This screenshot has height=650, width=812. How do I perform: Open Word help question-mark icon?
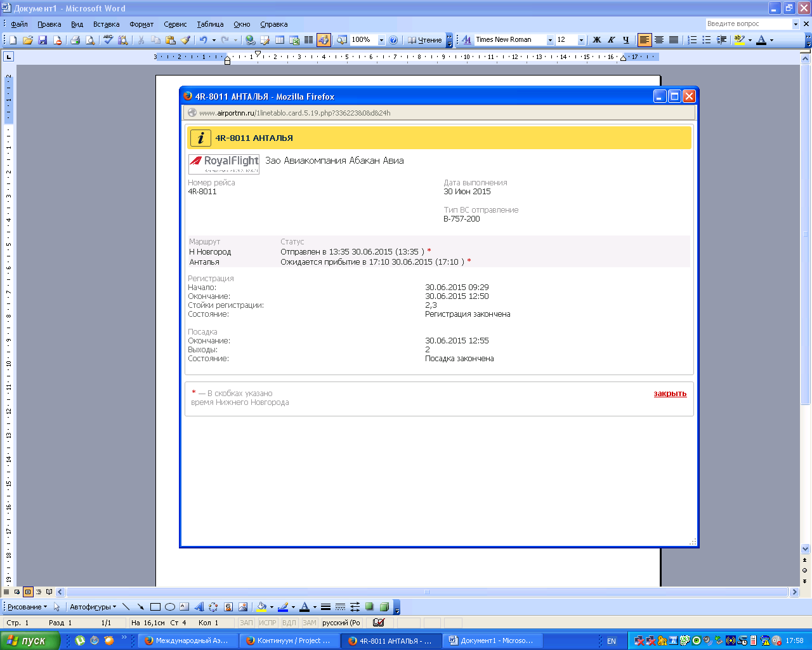393,40
